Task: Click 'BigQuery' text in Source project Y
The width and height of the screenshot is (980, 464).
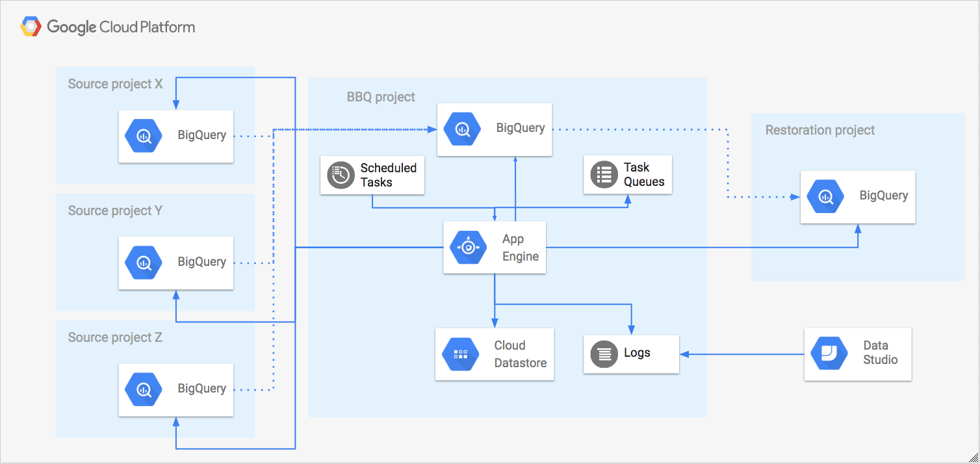Action: click(x=202, y=262)
